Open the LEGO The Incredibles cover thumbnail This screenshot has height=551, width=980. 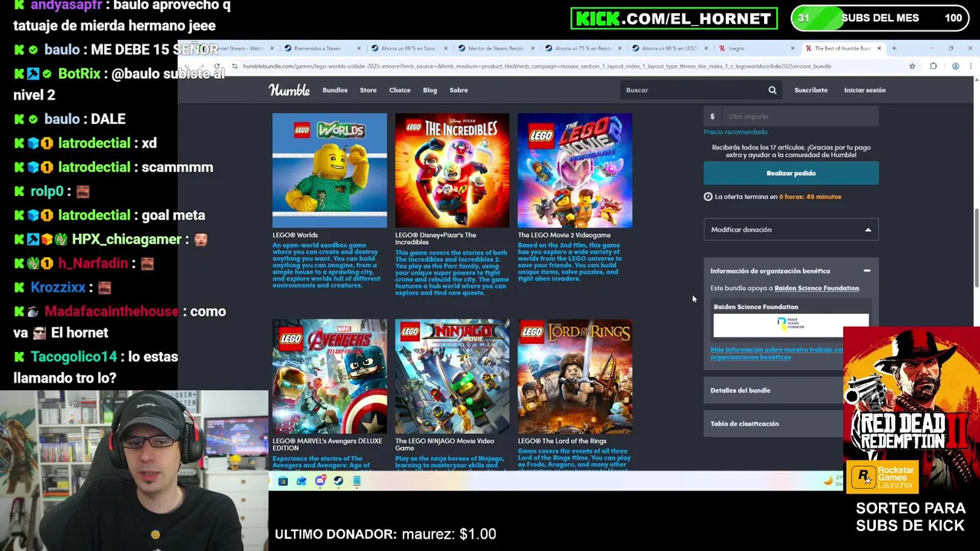tap(452, 170)
